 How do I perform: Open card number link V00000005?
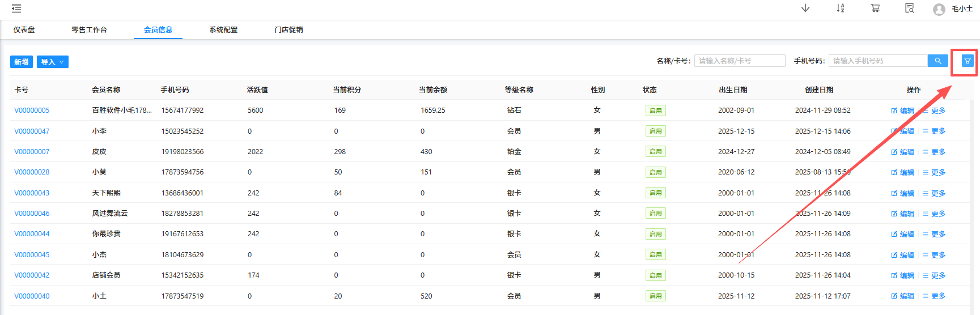point(32,110)
